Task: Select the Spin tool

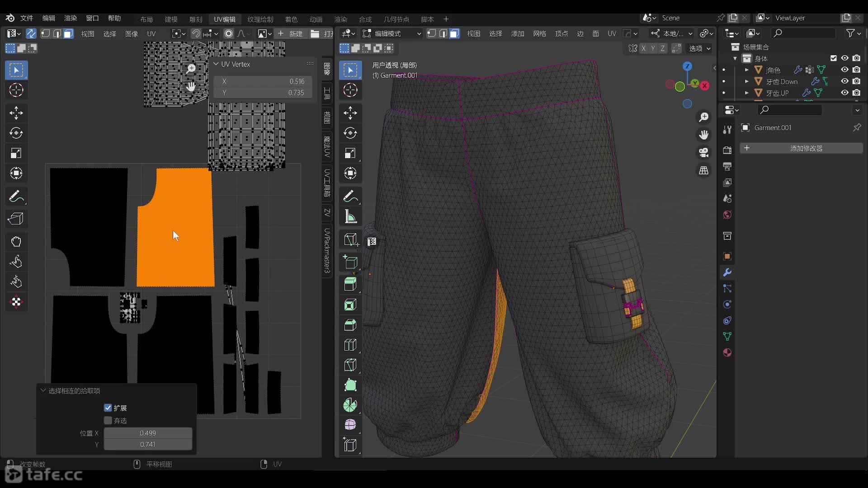Action: click(350, 405)
